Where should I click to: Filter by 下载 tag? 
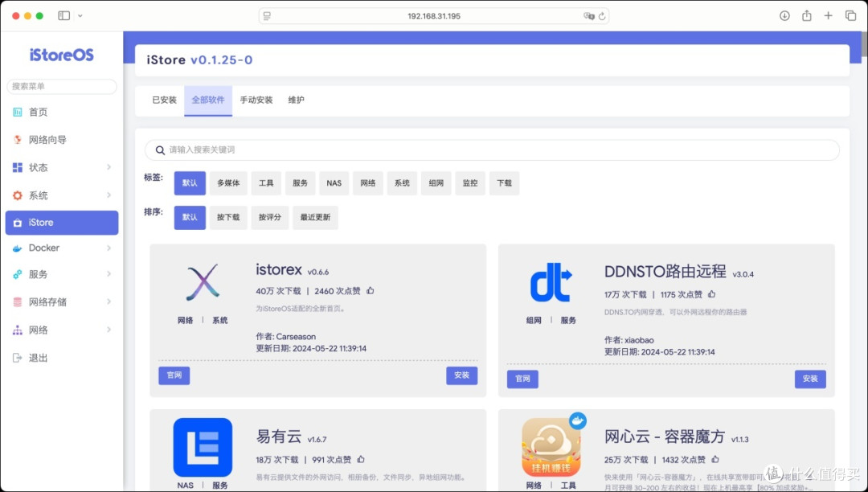click(504, 183)
